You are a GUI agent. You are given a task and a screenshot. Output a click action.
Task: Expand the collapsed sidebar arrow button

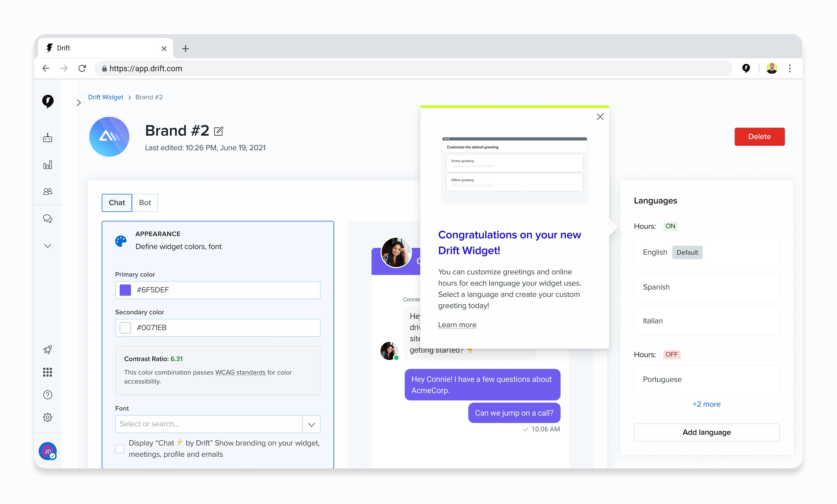point(79,103)
